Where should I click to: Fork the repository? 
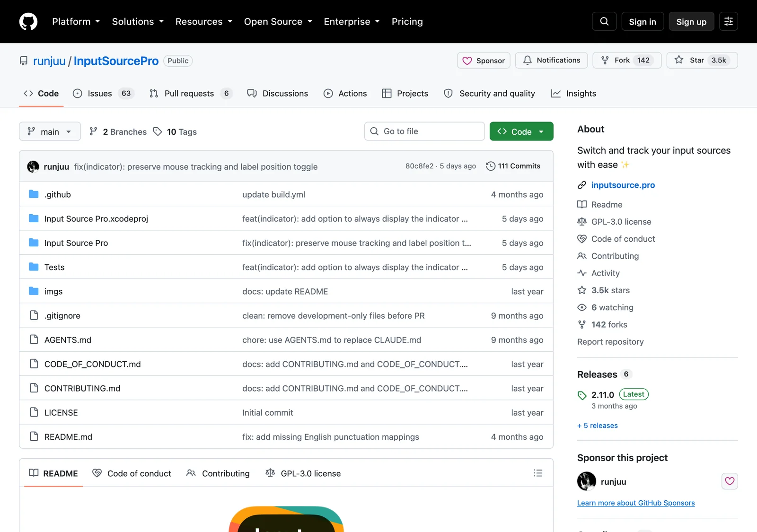[627, 60]
